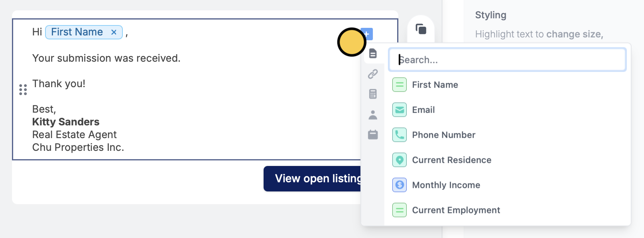Select the form fields document icon

(373, 53)
